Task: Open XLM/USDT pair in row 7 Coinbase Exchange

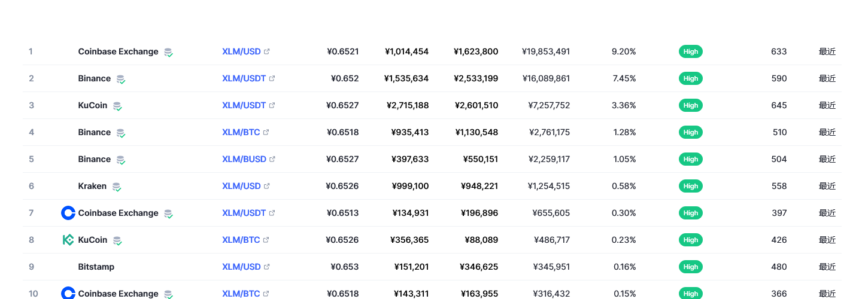Action: tap(244, 213)
